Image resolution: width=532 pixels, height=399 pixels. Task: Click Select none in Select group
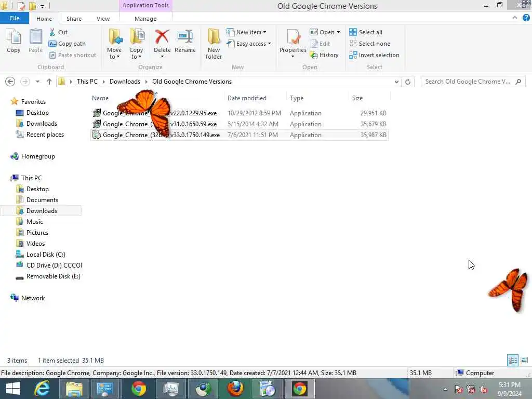point(370,44)
